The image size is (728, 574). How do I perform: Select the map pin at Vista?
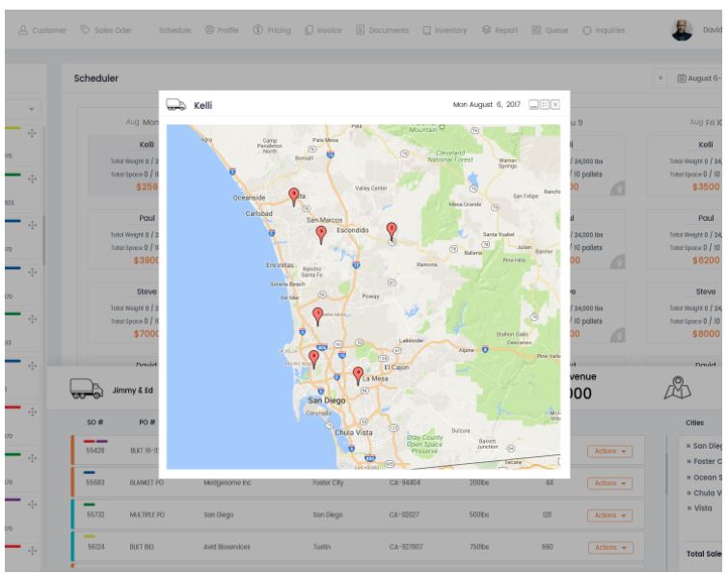[293, 197]
